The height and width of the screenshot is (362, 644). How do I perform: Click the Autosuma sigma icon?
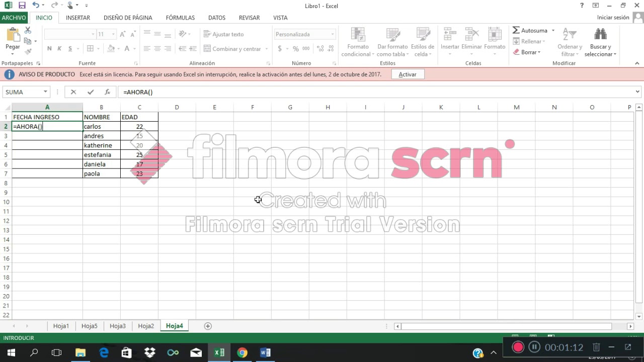click(516, 31)
